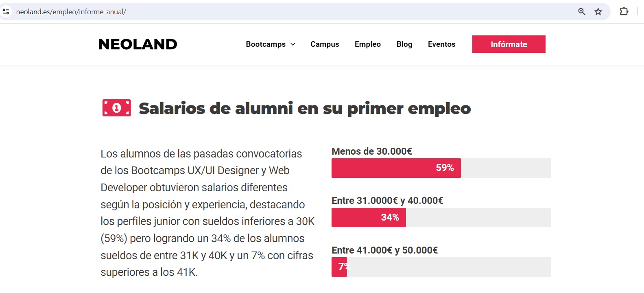Select the Salarios de alumni heading
Screen dimensions: 644x293
coord(305,109)
